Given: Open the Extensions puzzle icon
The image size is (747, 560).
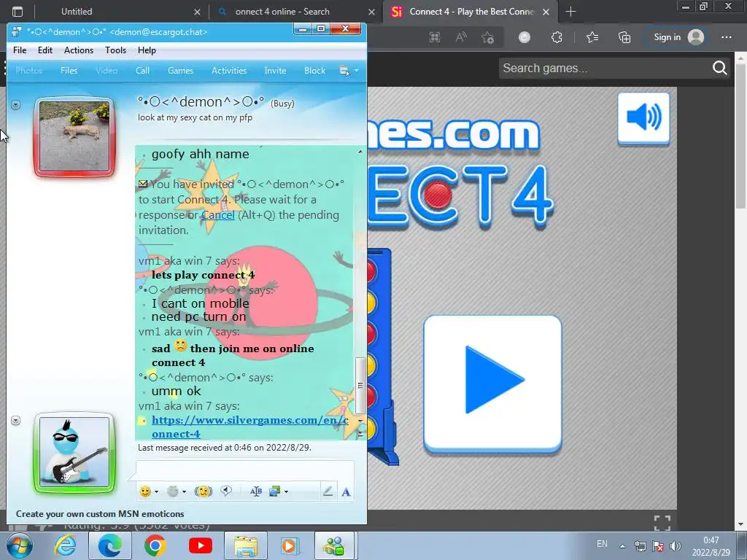Looking at the screenshot, I should (x=557, y=37).
